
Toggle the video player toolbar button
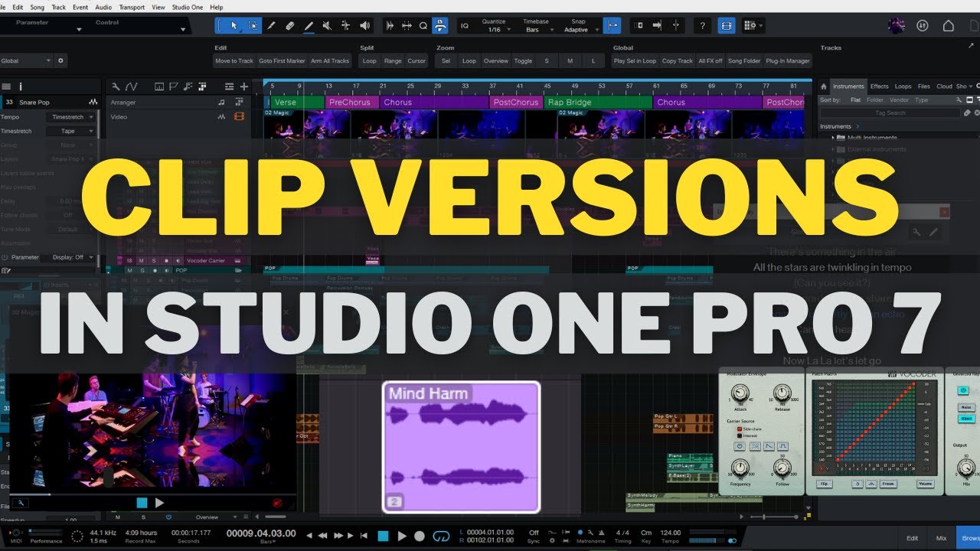coord(727,25)
